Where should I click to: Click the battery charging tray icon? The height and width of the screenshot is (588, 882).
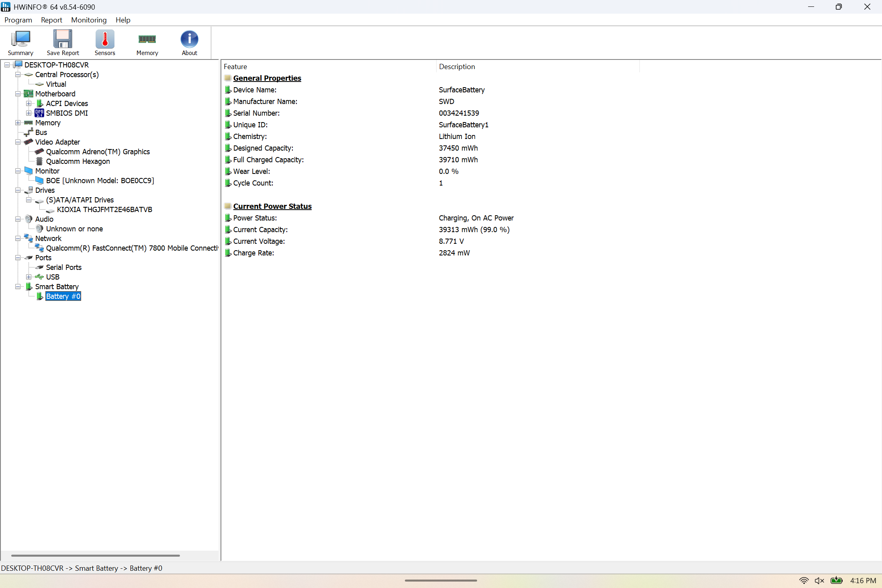tap(836, 580)
